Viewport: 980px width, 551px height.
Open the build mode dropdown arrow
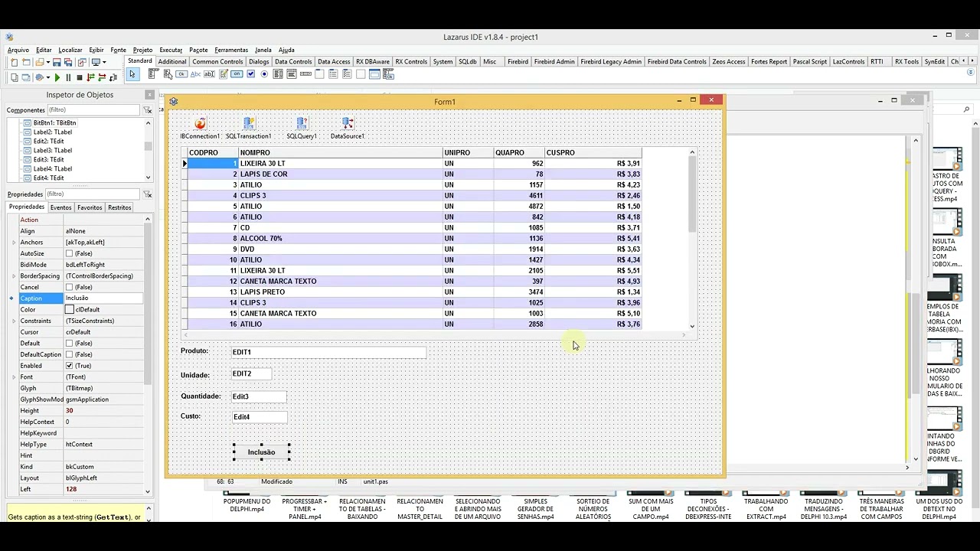48,77
